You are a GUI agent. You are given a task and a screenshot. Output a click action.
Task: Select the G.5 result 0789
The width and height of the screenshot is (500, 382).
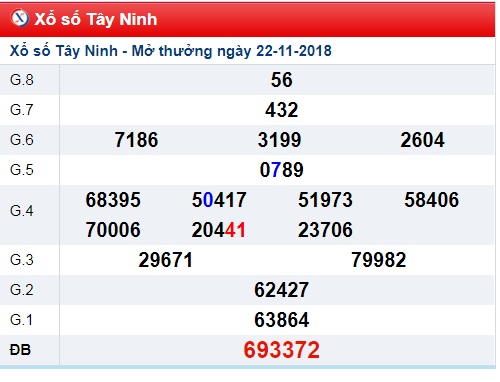click(x=282, y=170)
